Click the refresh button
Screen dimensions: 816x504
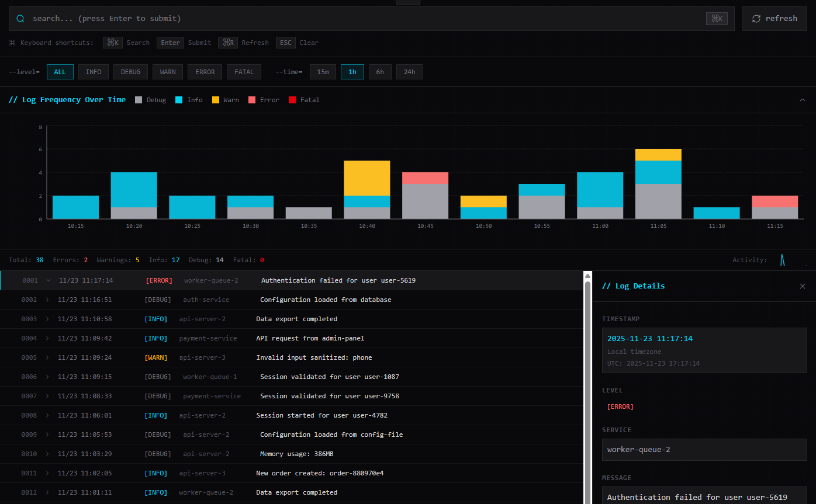[x=774, y=18]
